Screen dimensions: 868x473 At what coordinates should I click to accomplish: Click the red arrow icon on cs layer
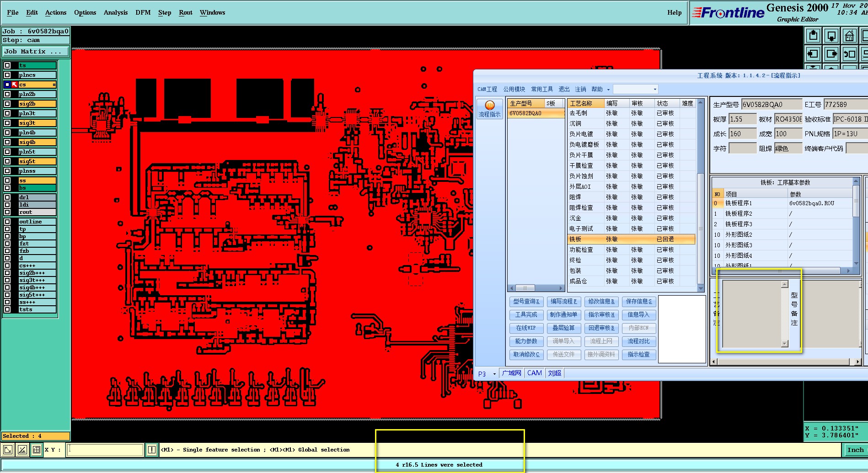[x=15, y=85]
